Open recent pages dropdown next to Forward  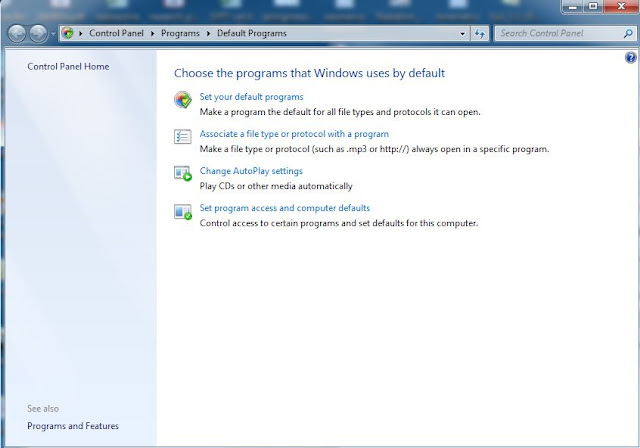[x=53, y=34]
